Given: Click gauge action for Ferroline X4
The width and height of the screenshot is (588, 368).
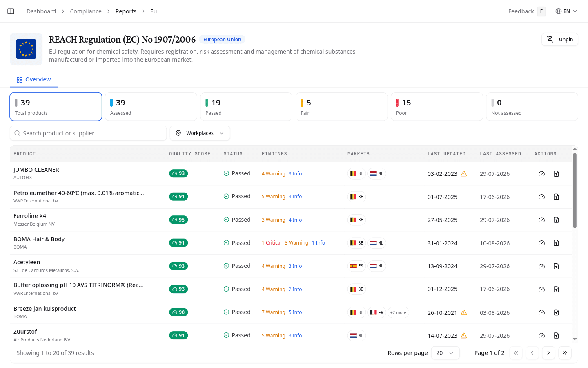Looking at the screenshot, I should pos(541,220).
